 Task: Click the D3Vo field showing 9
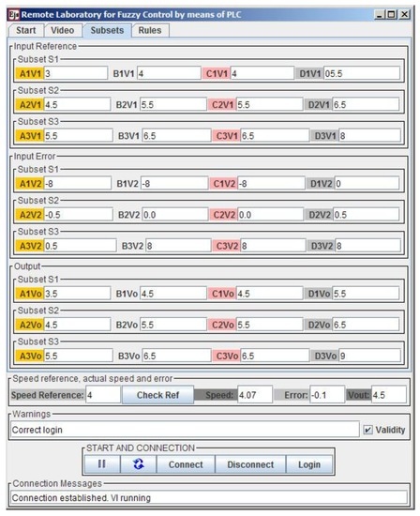click(369, 356)
